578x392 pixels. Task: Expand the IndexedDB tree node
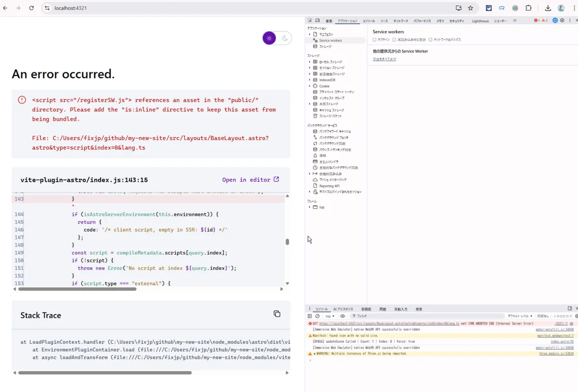pos(310,80)
